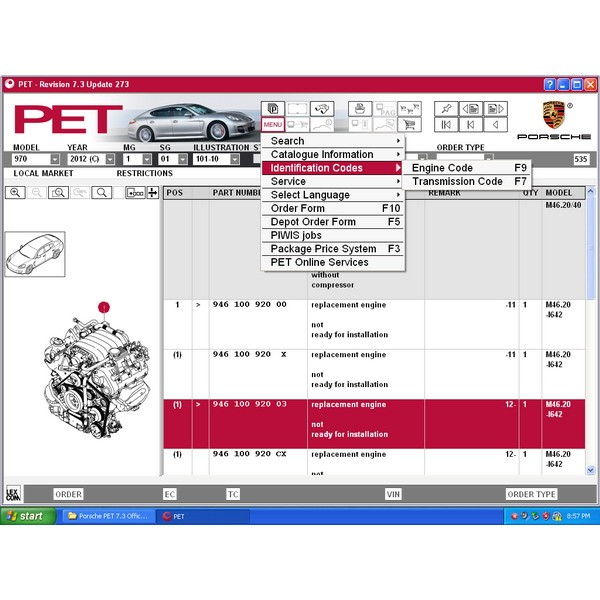Open PET Online Services menu entry
This screenshot has height=600, width=600.
coord(332,262)
